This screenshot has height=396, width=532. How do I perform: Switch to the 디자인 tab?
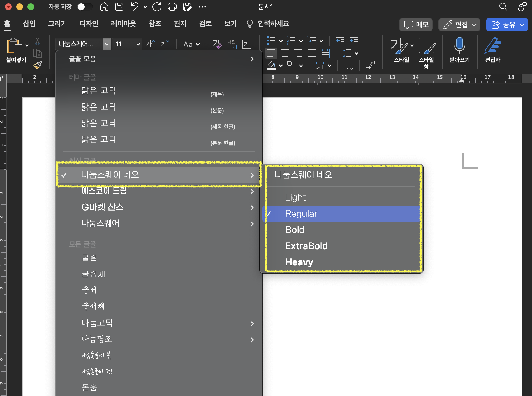pyautogui.click(x=89, y=24)
